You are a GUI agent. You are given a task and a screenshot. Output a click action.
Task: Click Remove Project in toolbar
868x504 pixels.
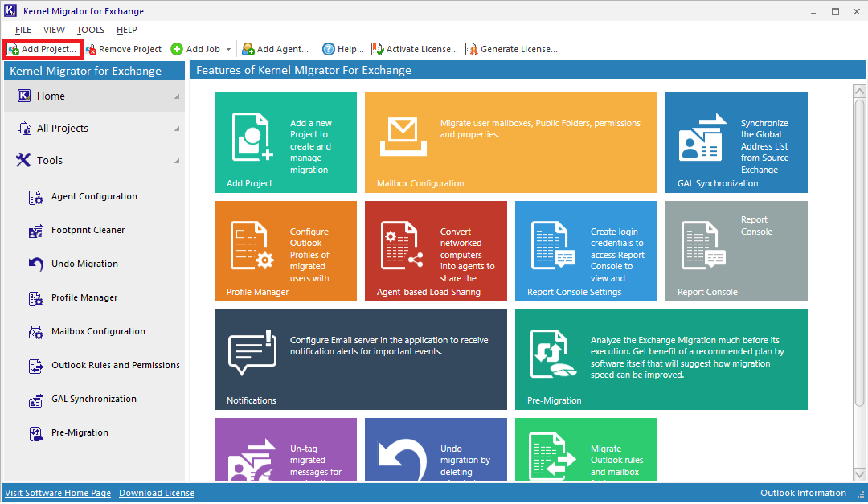pyautogui.click(x=123, y=49)
